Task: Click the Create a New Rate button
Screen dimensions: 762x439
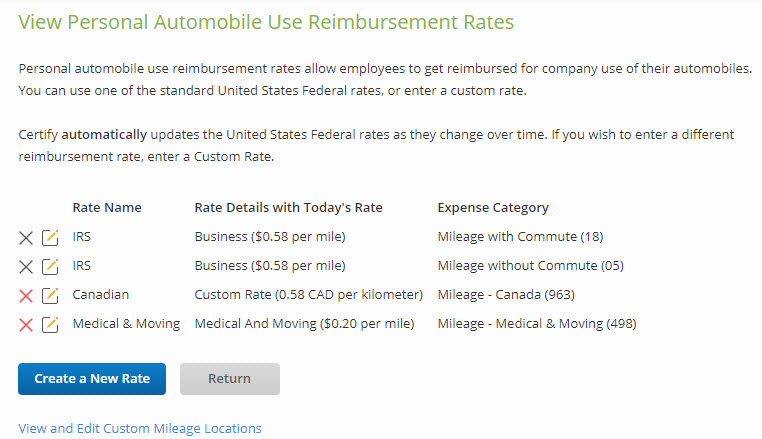Action: click(92, 379)
